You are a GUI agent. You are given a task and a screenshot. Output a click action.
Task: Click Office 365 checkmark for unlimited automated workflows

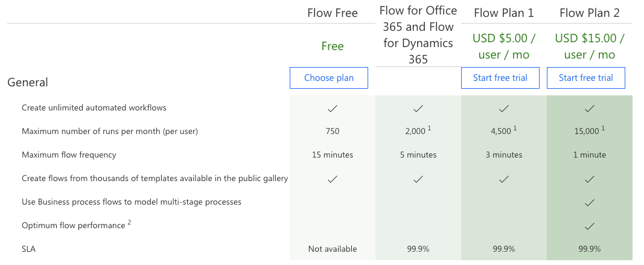(418, 109)
